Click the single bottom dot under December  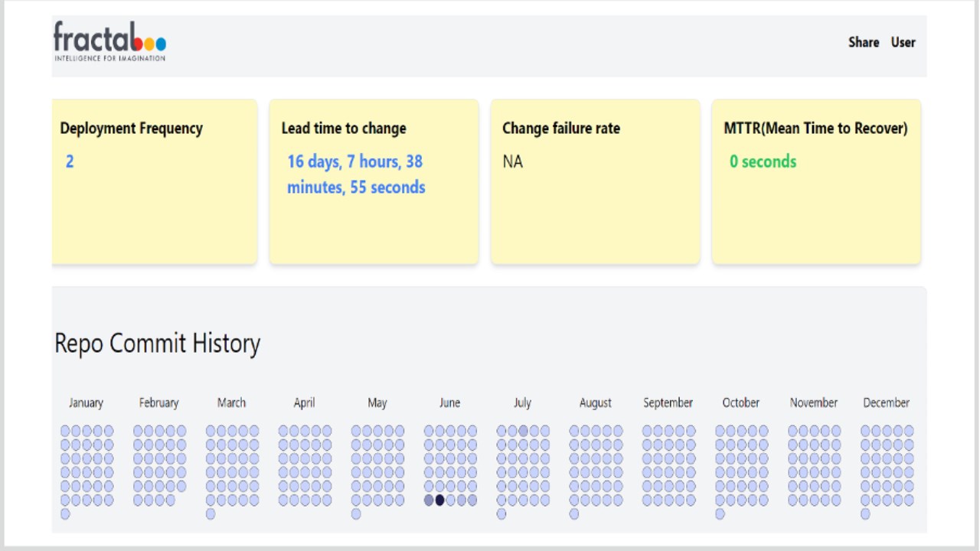[865, 514]
